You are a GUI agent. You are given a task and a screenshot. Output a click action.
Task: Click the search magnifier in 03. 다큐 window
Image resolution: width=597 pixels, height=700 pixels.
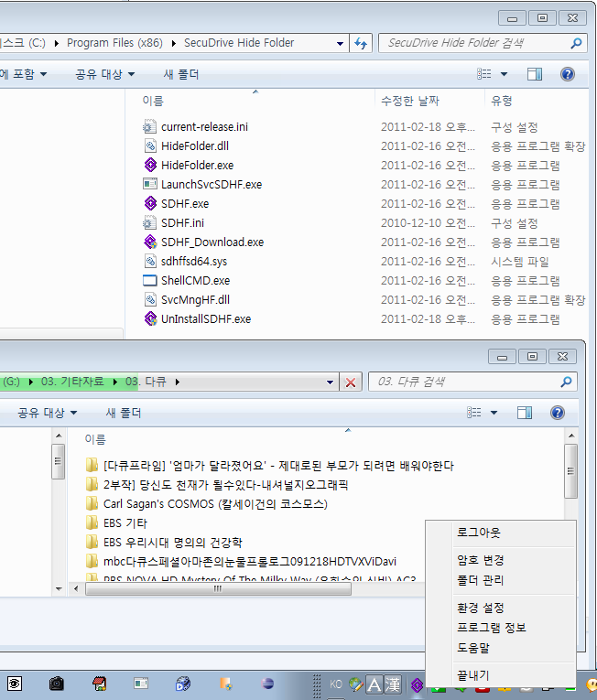566,382
